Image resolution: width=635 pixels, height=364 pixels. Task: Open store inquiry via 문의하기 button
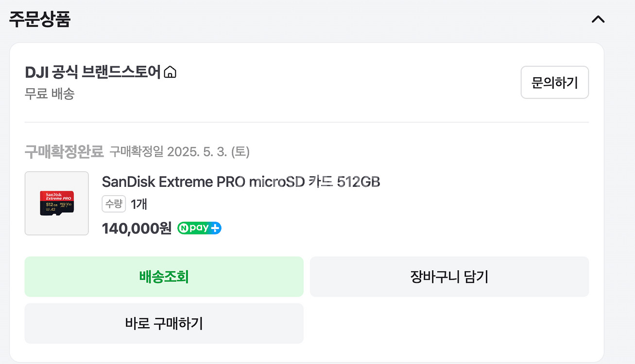[555, 83]
